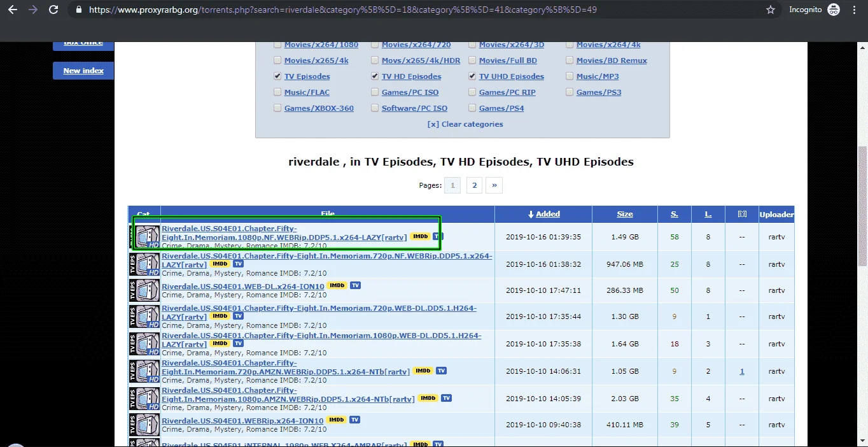
Task: Click the » next page button
Action: 494,185
